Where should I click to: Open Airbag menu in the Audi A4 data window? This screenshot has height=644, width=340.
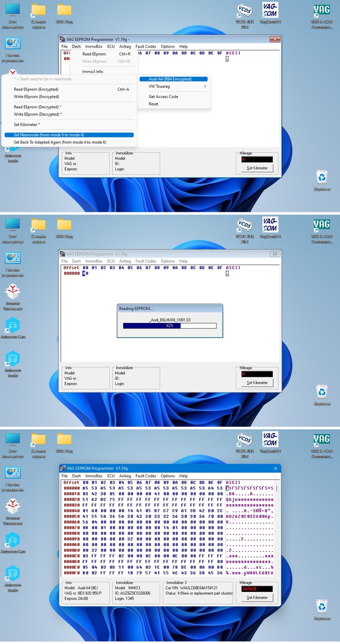point(125,476)
